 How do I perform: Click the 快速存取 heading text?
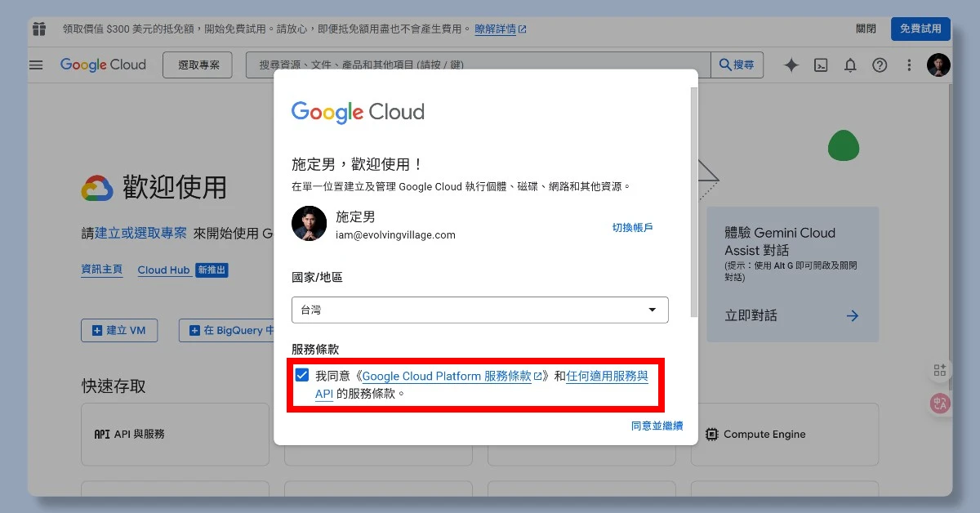[x=114, y=386]
